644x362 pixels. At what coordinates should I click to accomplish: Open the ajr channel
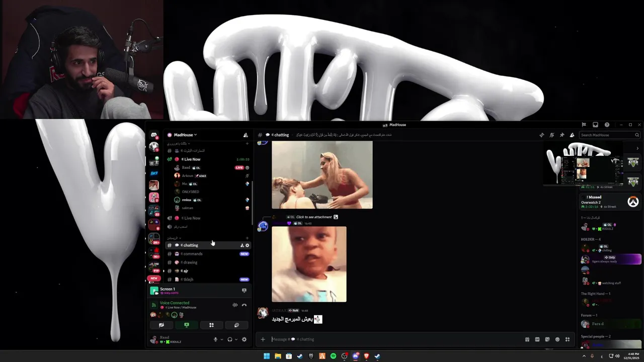tap(208, 271)
